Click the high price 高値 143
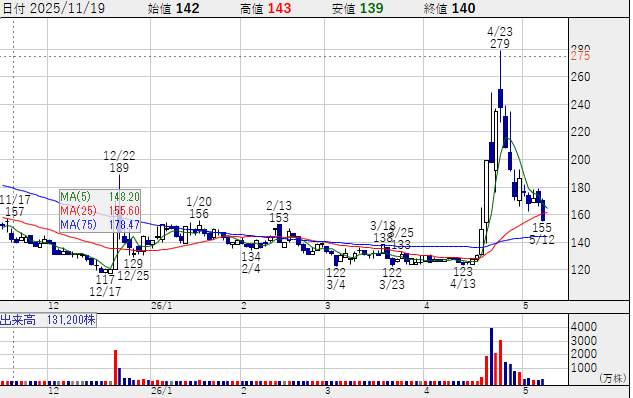The height and width of the screenshot is (398, 633). pyautogui.click(x=265, y=8)
